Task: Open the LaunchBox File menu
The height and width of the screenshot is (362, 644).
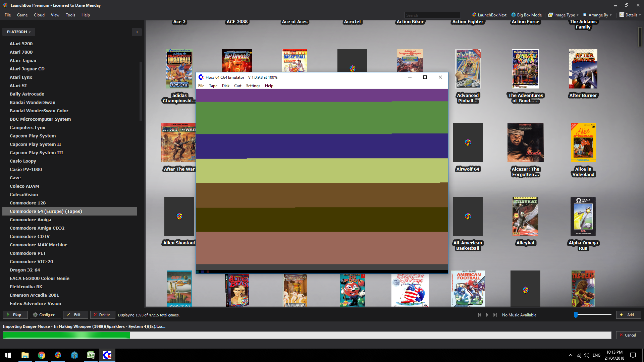Action: pyautogui.click(x=8, y=15)
